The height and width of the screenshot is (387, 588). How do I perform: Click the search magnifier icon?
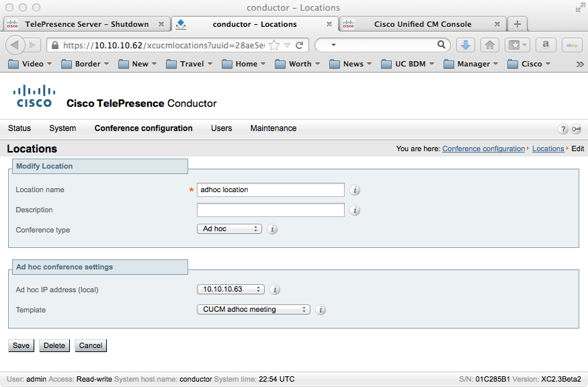click(442, 45)
